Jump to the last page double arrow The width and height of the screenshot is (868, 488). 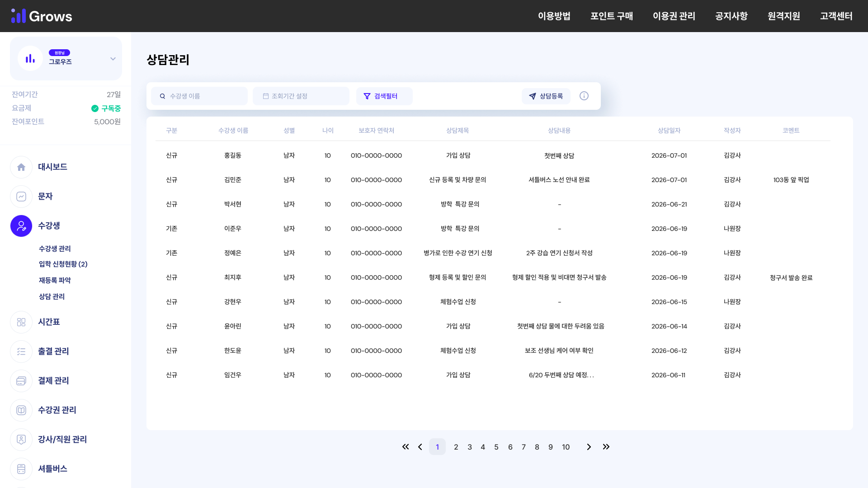tap(606, 447)
